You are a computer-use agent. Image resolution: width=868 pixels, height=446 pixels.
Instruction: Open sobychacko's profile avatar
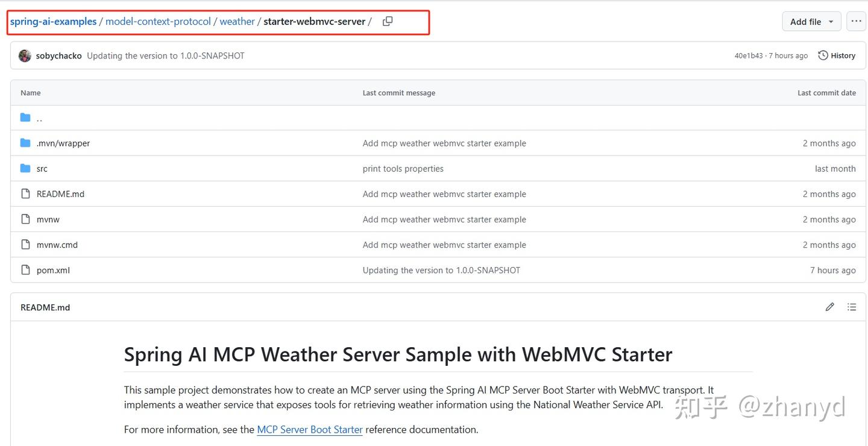24,55
